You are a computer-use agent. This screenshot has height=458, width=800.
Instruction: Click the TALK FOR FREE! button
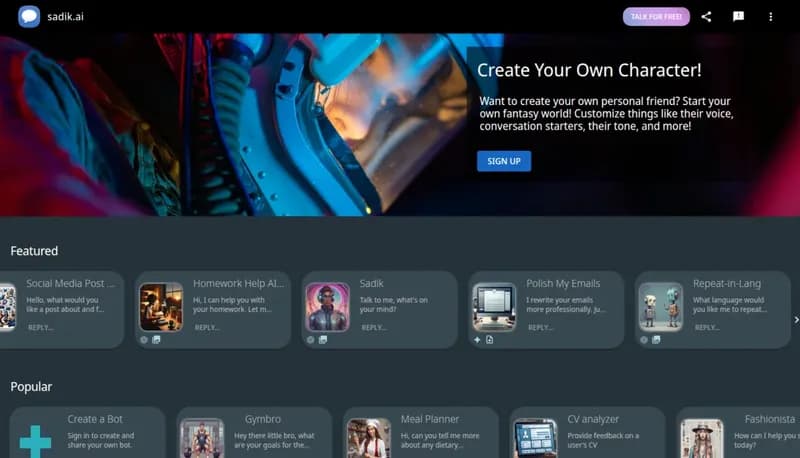pos(656,16)
